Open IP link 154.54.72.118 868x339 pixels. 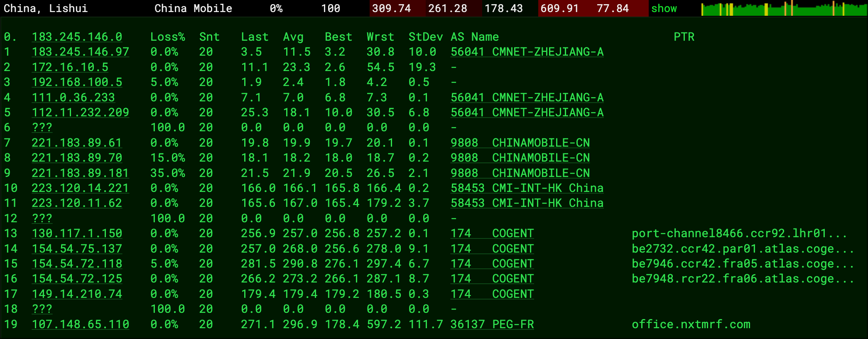(x=77, y=264)
